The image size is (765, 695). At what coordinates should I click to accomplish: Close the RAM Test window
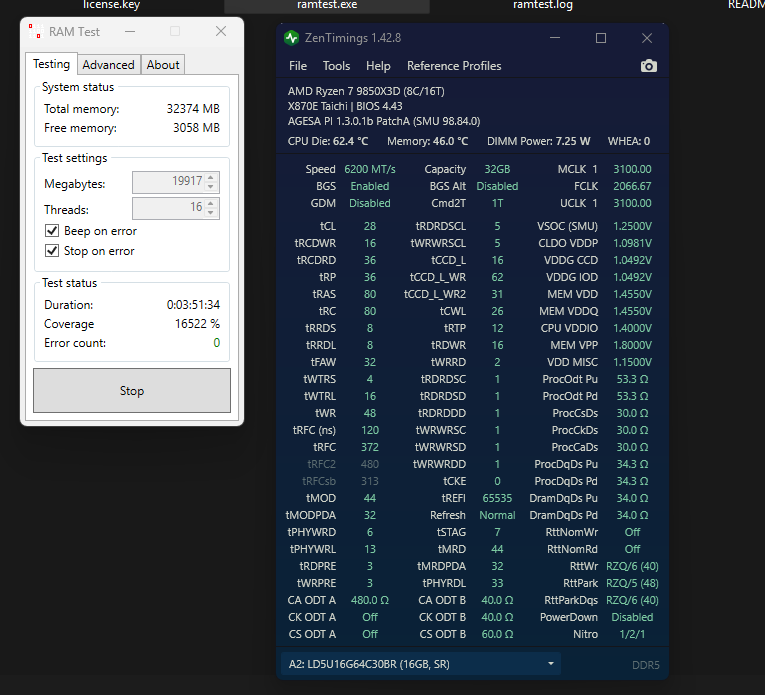pyautogui.click(x=221, y=31)
